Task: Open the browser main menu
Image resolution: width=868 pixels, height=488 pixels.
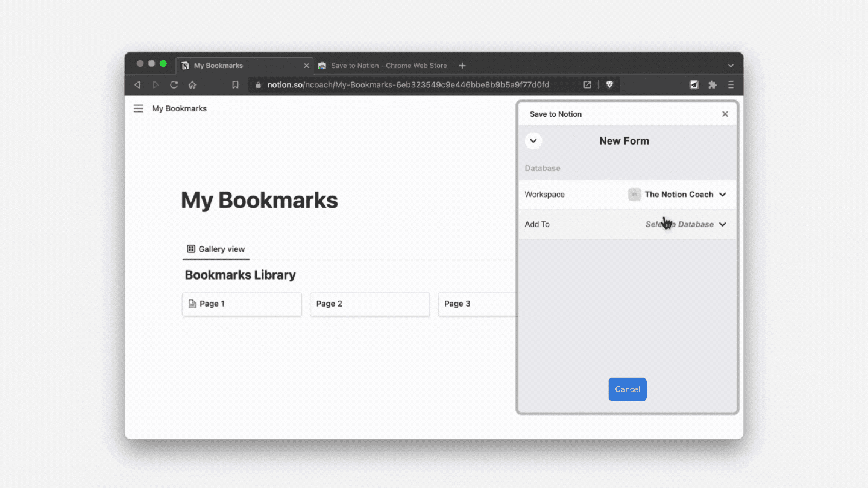Action: 731,85
